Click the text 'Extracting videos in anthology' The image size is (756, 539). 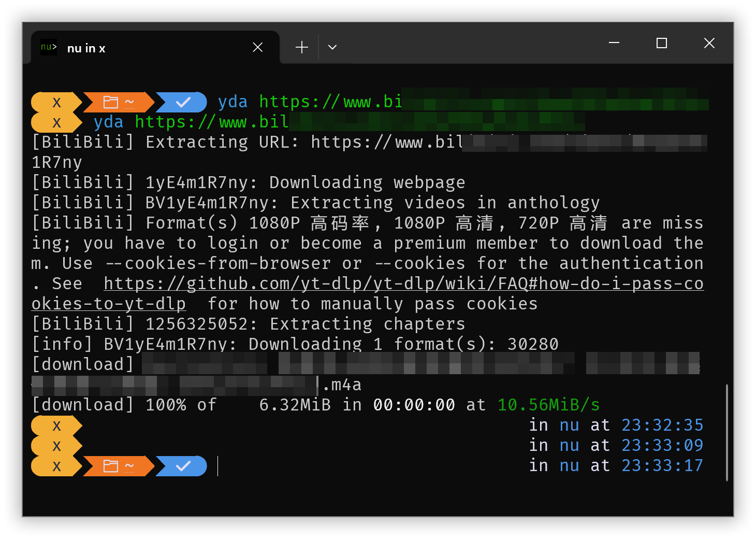[x=445, y=203]
